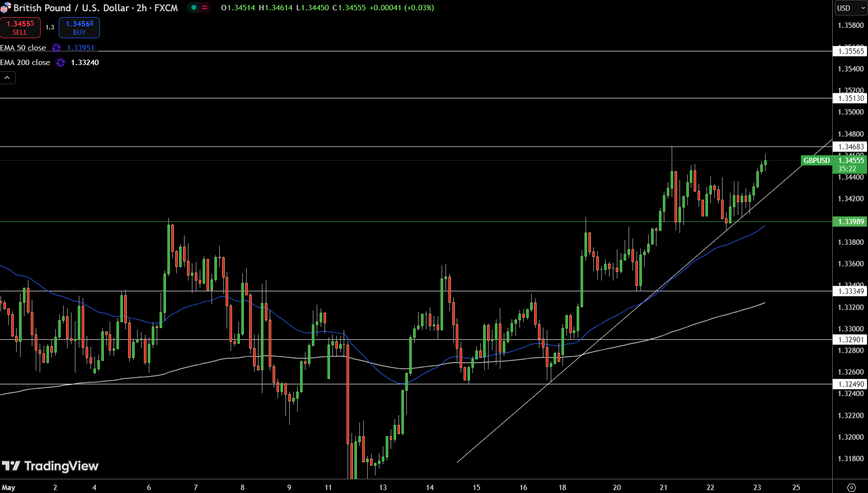Select horizontal line price label 1.33349

[851, 291]
